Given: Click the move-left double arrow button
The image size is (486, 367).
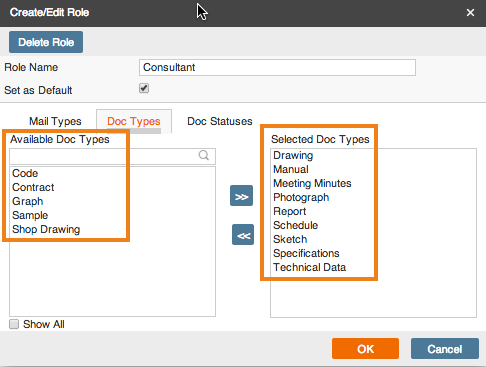Looking at the screenshot, I should (x=243, y=235).
